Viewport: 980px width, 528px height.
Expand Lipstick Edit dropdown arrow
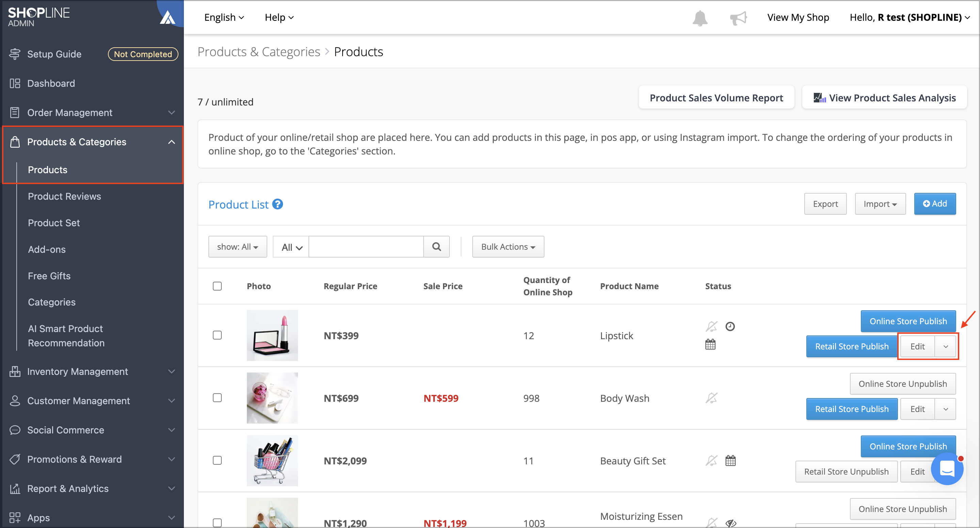click(945, 346)
